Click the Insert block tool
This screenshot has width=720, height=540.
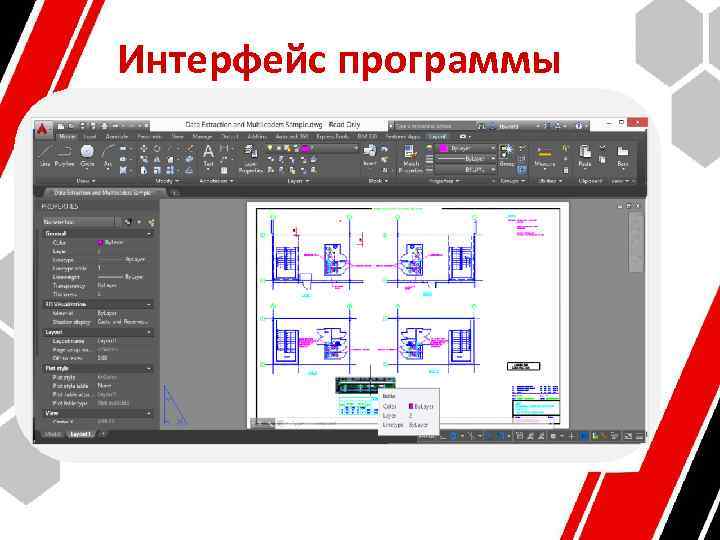[x=370, y=155]
